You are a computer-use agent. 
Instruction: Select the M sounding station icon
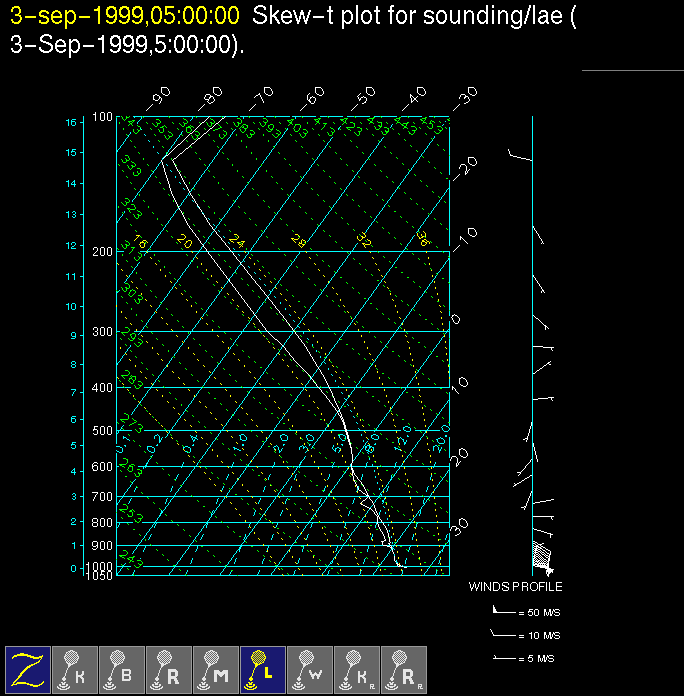point(216,669)
